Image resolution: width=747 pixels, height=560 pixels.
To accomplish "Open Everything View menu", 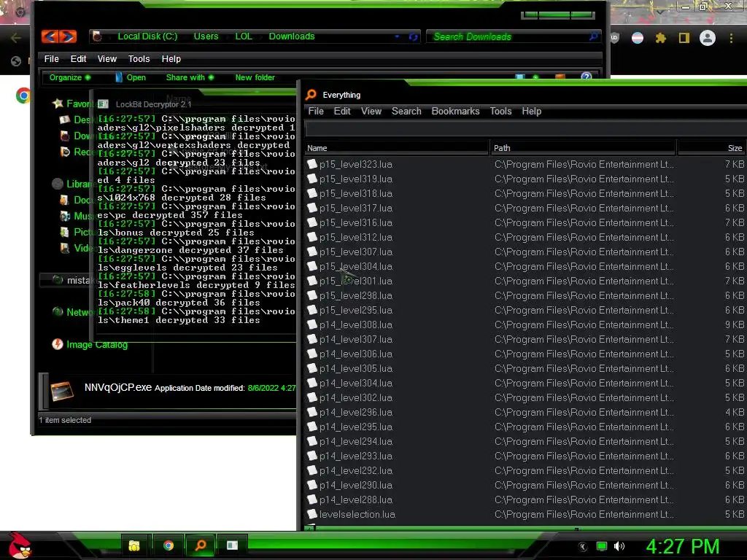I will tap(371, 111).
